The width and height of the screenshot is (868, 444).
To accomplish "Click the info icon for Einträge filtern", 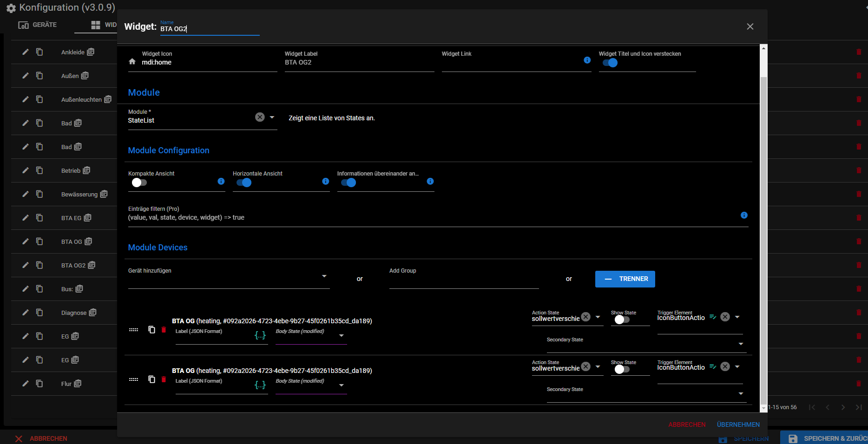I will coord(744,215).
